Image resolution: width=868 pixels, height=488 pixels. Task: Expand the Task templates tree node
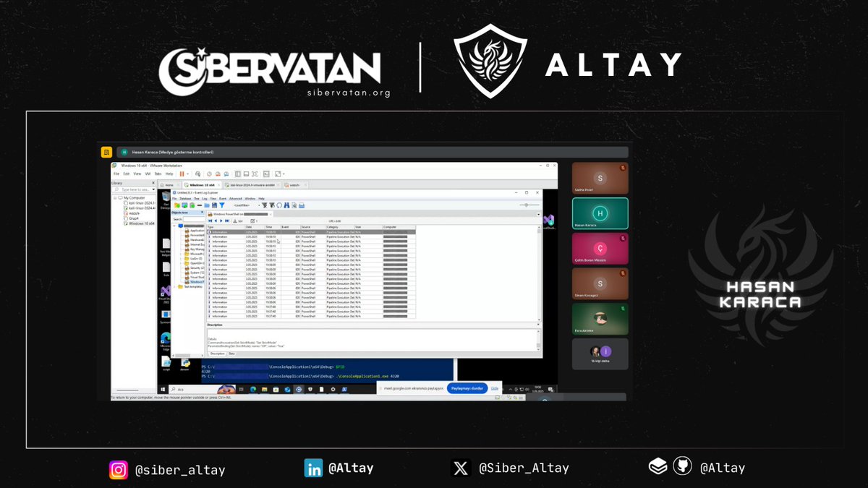point(174,286)
